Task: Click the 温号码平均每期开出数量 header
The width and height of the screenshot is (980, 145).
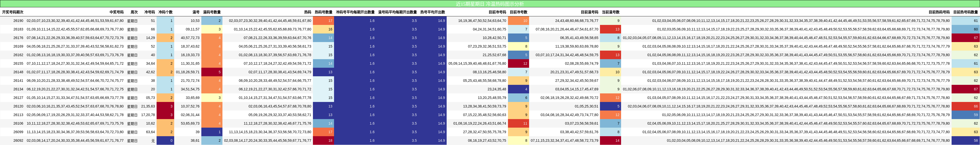Action: [x=397, y=12]
